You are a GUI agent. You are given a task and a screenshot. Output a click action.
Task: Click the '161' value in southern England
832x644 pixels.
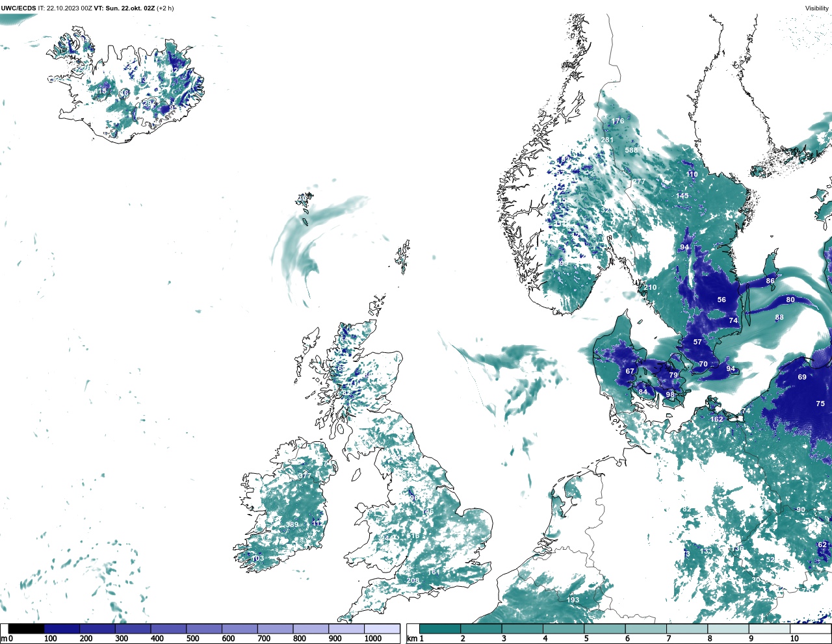point(434,572)
